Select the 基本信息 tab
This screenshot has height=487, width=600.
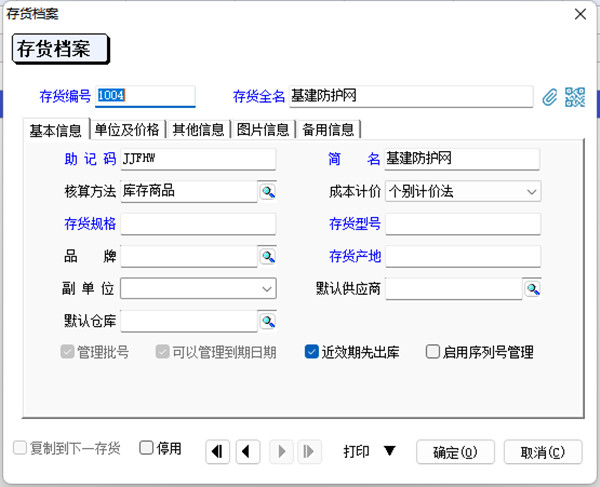[x=56, y=130]
